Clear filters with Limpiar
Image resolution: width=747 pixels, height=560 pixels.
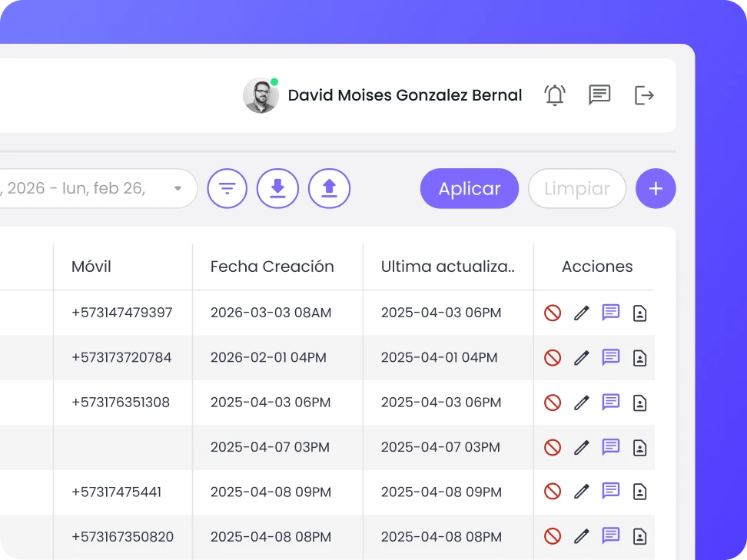(577, 188)
